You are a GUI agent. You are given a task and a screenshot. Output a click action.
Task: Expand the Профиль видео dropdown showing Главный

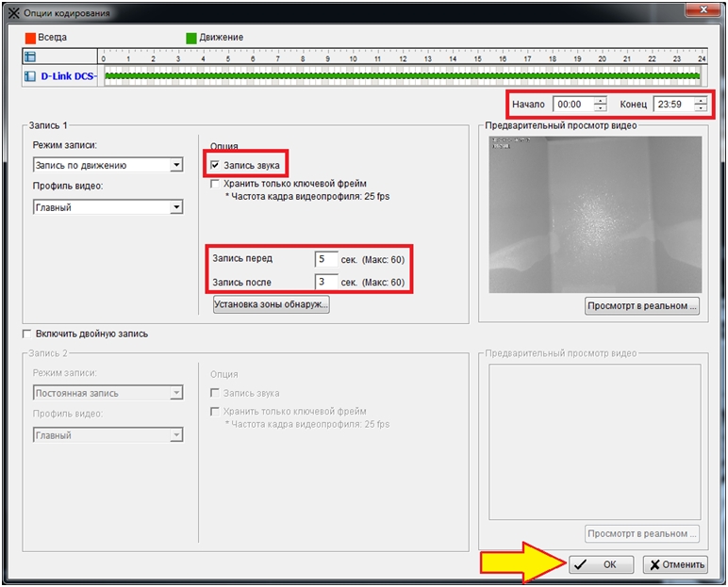(176, 207)
